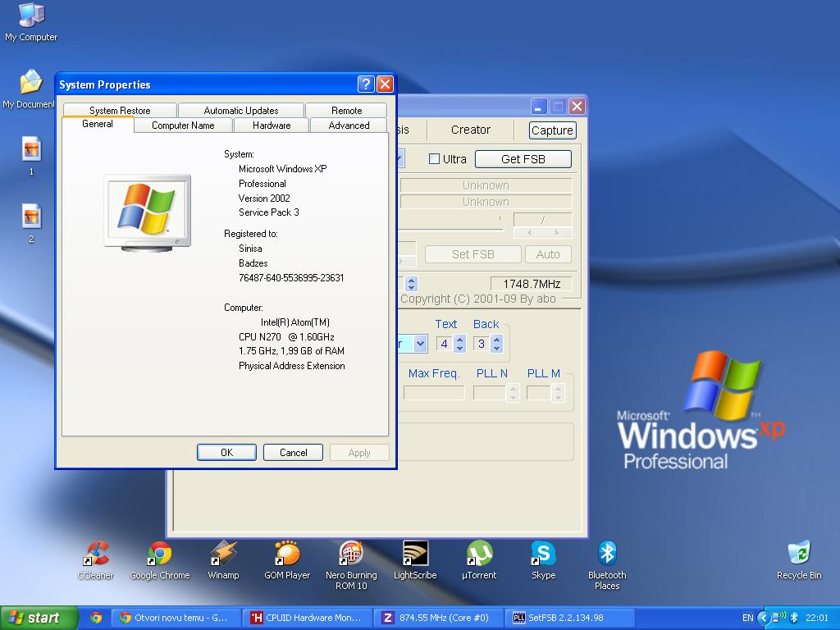The height and width of the screenshot is (630, 840).
Task: Click the PLL M stepper arrows
Action: [x=558, y=393]
